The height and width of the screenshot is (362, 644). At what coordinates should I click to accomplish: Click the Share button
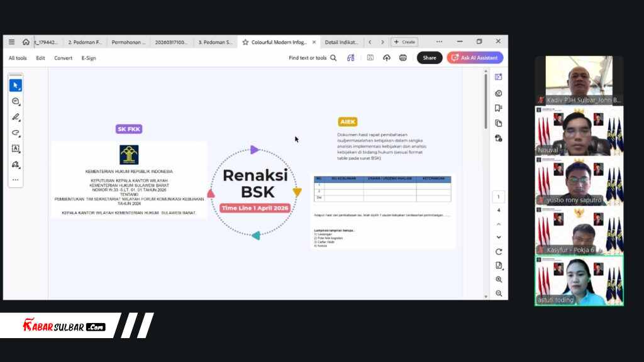430,58
